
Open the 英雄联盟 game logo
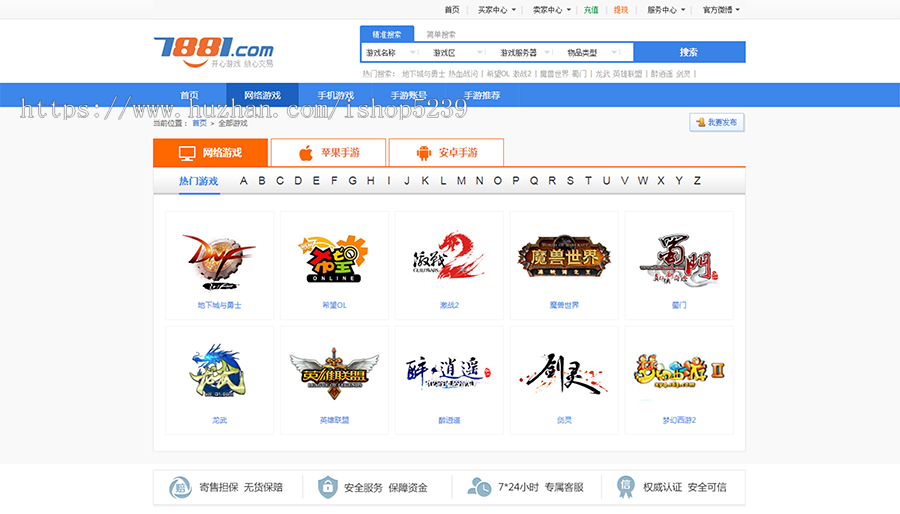click(x=334, y=373)
